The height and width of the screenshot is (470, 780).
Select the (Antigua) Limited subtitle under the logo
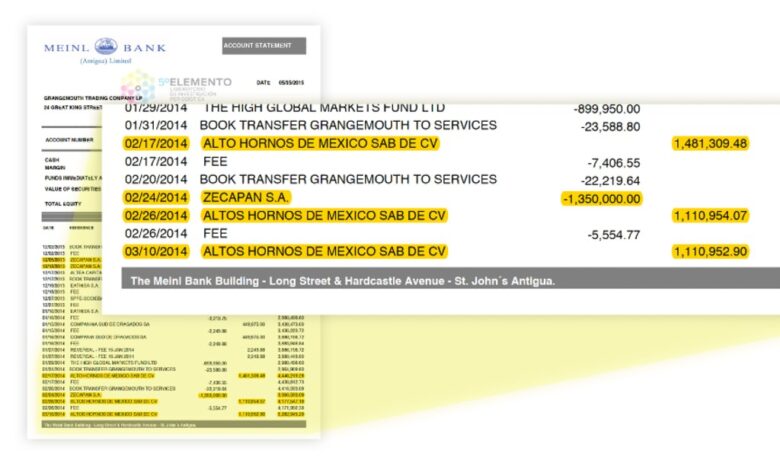point(105,61)
